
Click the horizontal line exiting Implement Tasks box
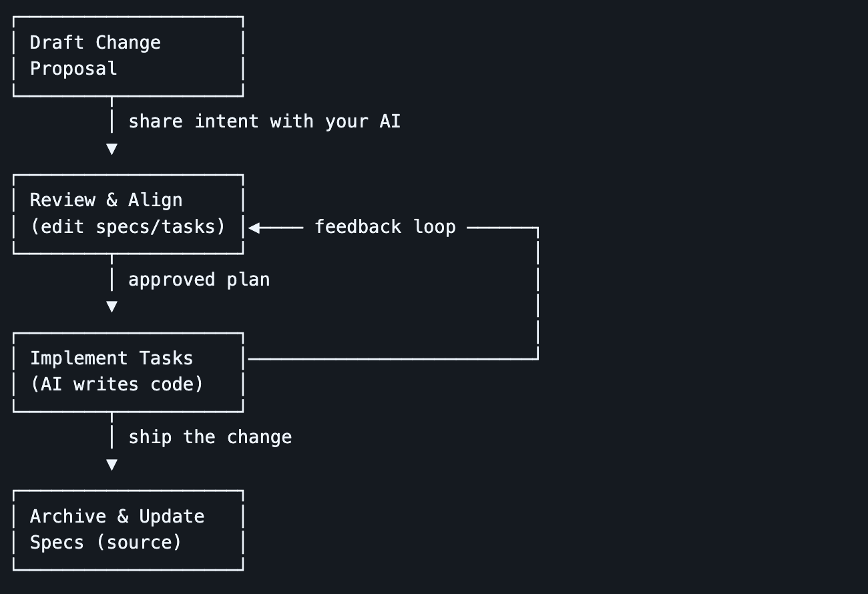pyautogui.click(x=393, y=359)
